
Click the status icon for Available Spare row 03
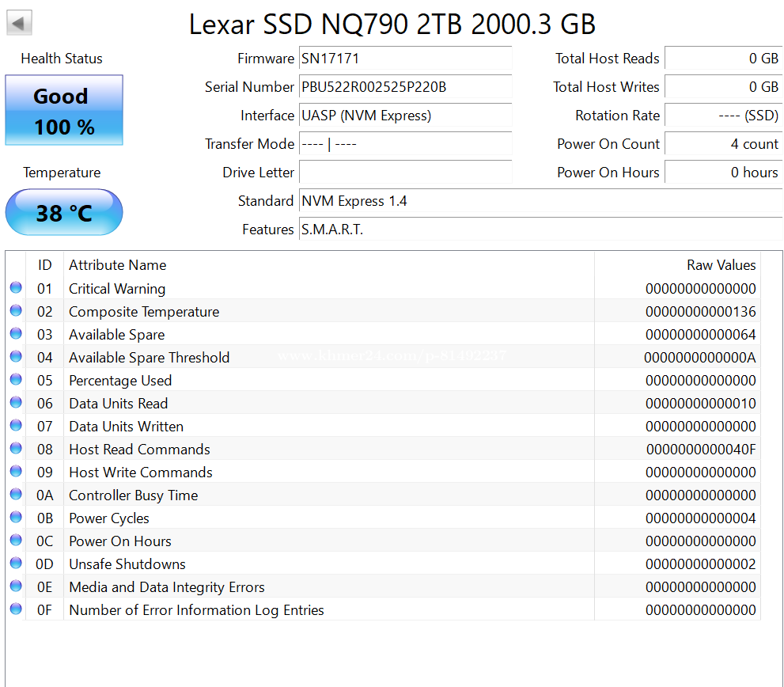coord(16,334)
